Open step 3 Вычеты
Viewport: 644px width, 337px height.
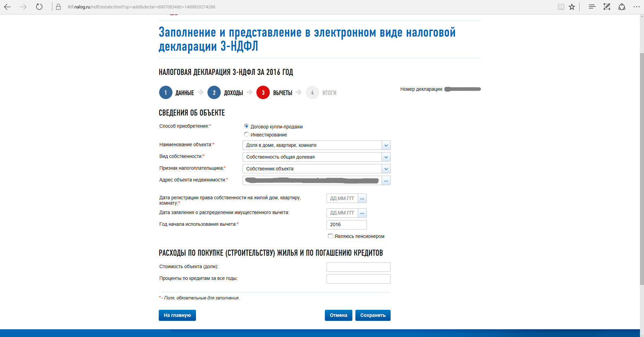pos(275,93)
